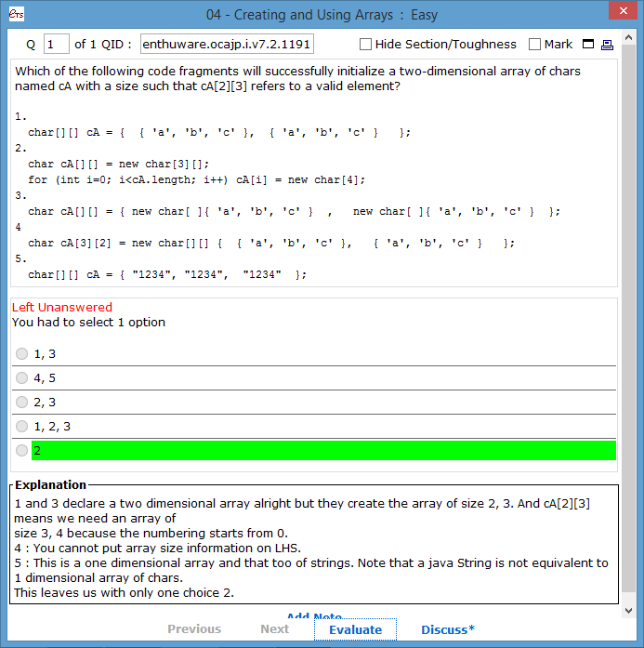Click the Add Note link
The image size is (644, 648).
[314, 617]
